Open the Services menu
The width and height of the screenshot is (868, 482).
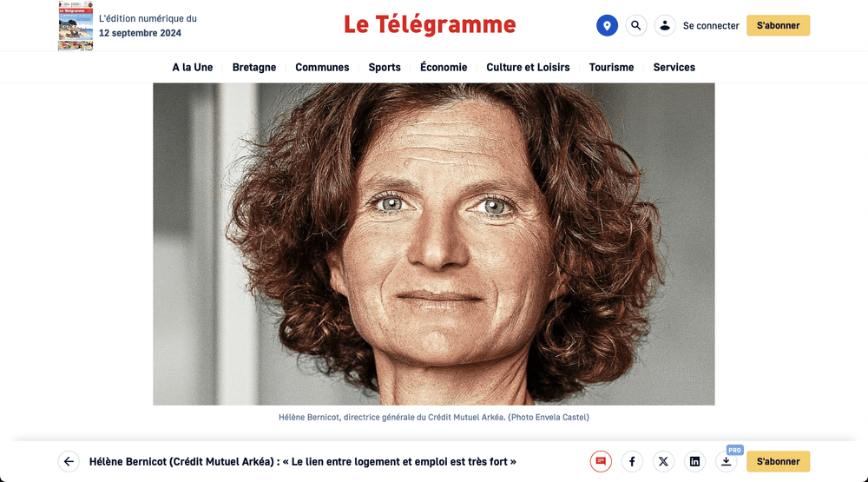674,67
